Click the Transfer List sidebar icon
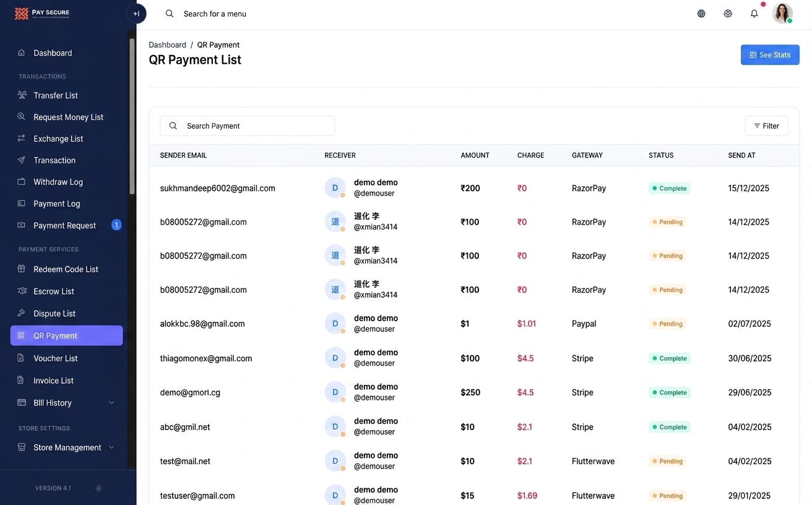The image size is (812, 505). pos(22,95)
